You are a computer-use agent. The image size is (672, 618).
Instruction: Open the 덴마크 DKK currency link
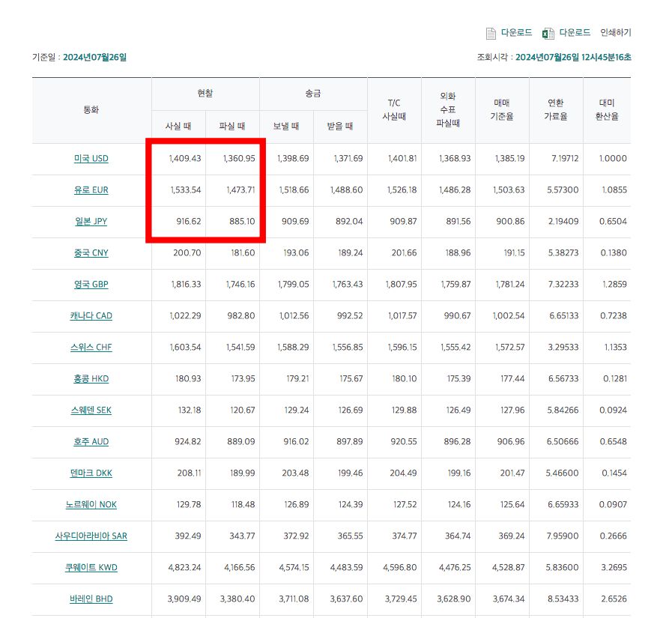click(x=91, y=473)
